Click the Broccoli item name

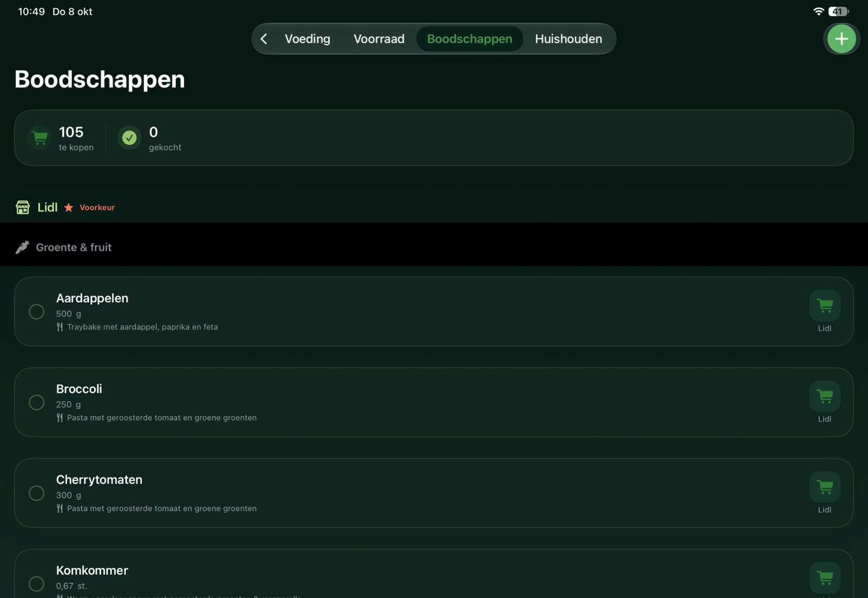click(79, 389)
